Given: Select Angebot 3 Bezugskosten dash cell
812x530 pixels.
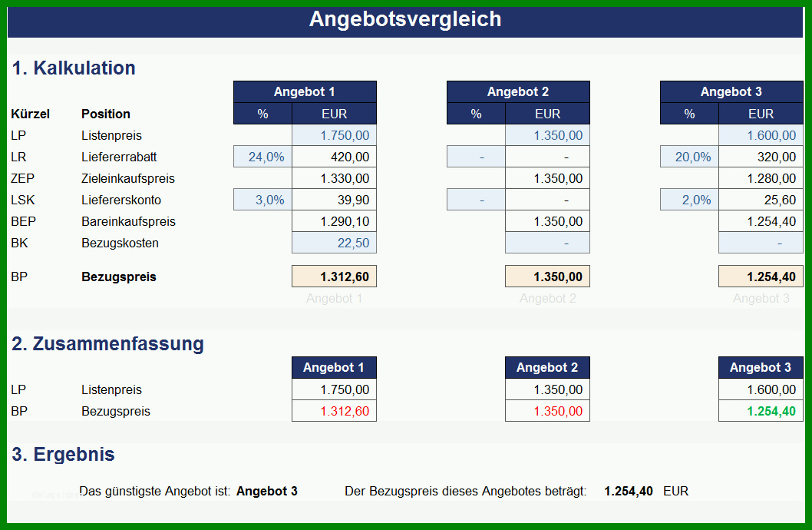Looking at the screenshot, I should coord(761,243).
